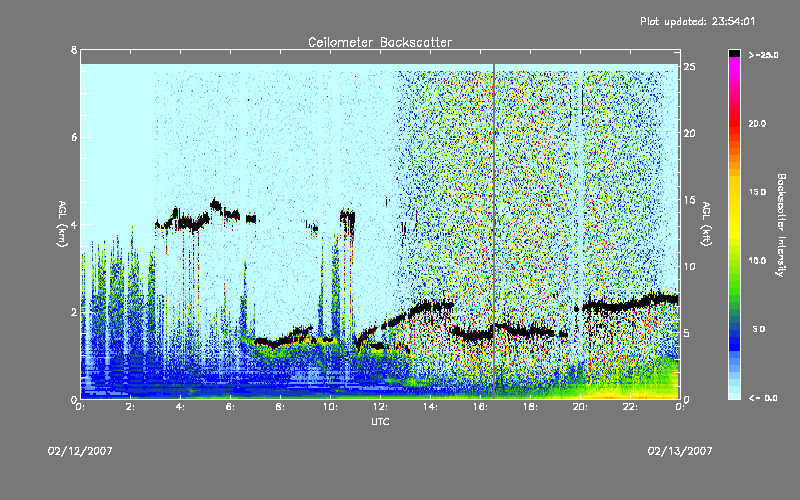Click the black cloud base near 4 km at 04 UTC

click(x=184, y=222)
